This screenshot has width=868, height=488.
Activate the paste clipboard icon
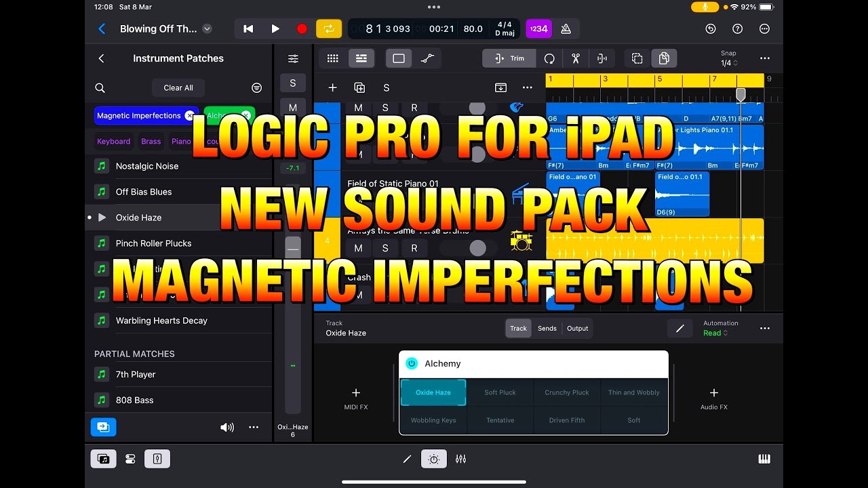pyautogui.click(x=664, y=58)
